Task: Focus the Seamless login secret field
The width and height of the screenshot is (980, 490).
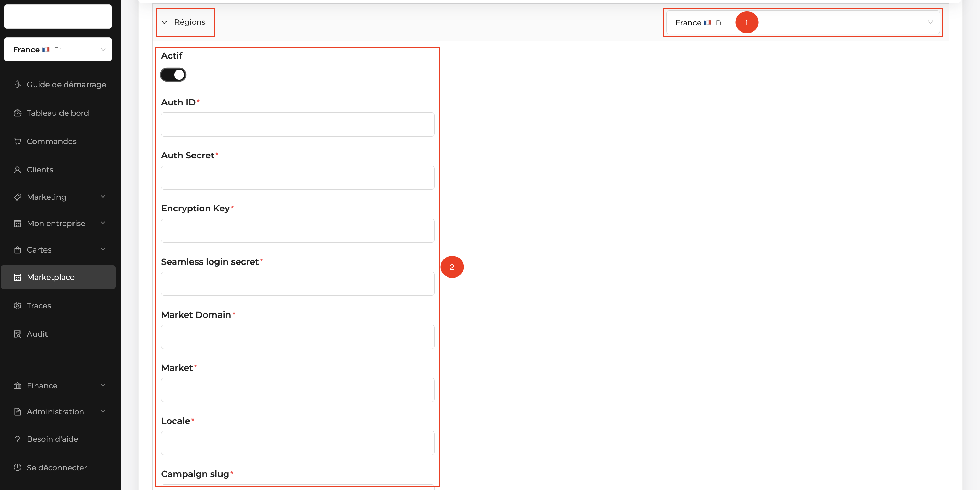Action: 297,284
